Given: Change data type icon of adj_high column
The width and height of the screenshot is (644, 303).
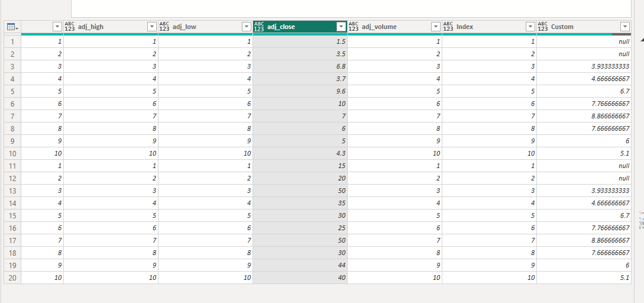Looking at the screenshot, I should tap(70, 27).
